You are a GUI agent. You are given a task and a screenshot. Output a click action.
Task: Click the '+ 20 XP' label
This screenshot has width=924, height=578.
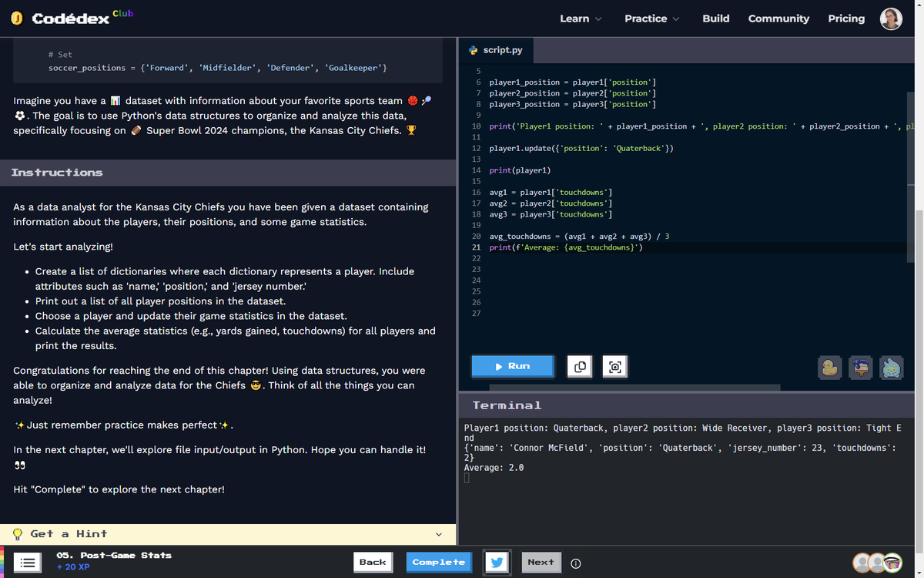pyautogui.click(x=73, y=567)
